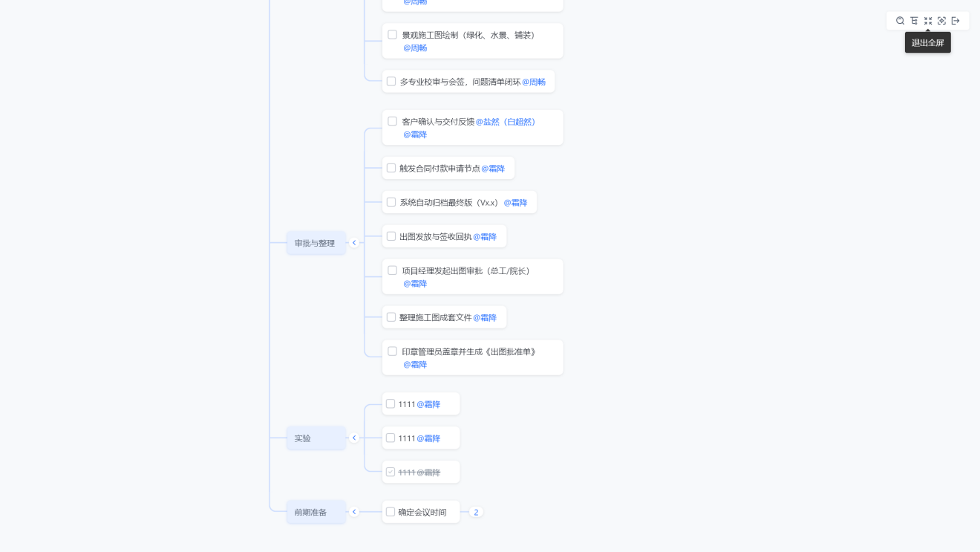Click the text 整理施工图成套文件
This screenshot has height=552, width=980.
436,318
